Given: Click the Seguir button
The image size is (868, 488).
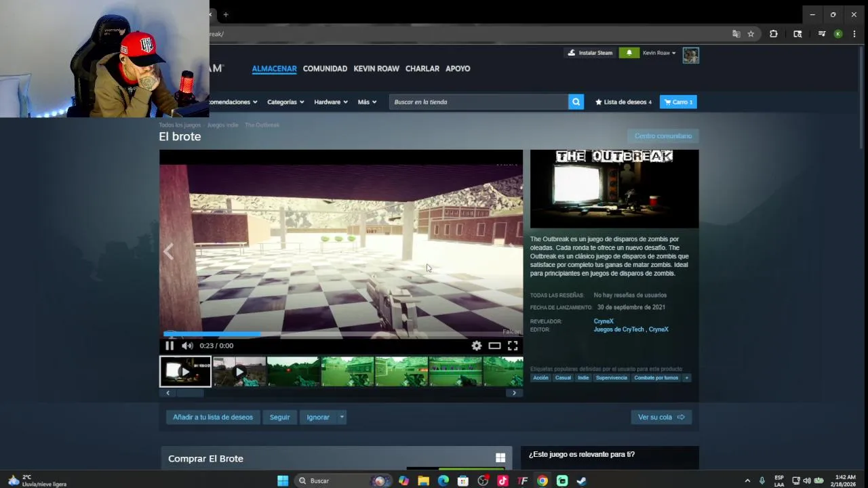Looking at the screenshot, I should 279,418.
